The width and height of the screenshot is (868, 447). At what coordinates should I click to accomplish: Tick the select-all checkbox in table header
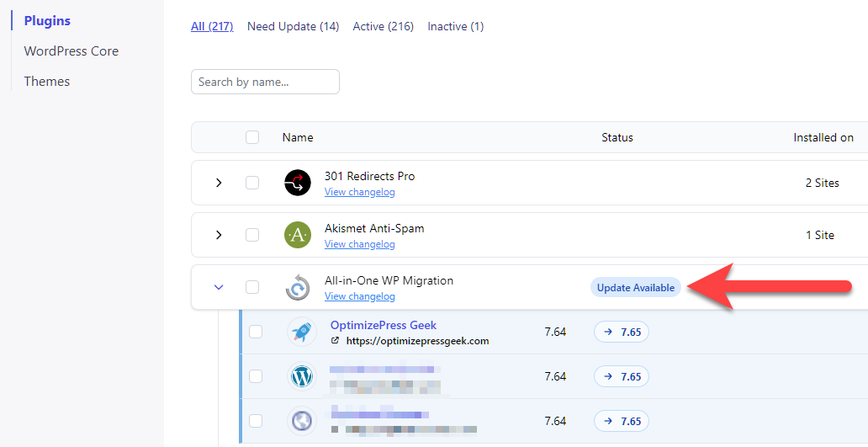coord(252,137)
